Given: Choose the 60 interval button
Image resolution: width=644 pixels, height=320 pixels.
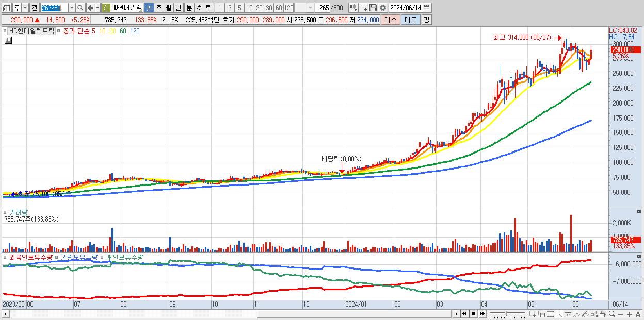Looking at the screenshot, I should [x=279, y=8].
